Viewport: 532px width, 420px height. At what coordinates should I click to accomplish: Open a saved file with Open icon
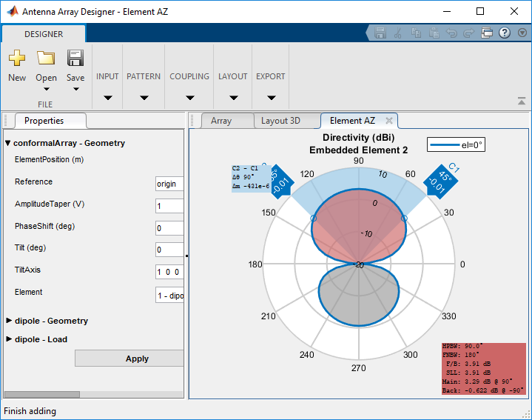click(x=46, y=59)
